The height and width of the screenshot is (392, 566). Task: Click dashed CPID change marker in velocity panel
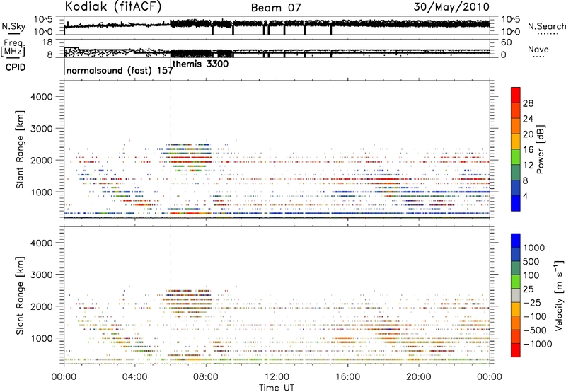click(x=171, y=295)
